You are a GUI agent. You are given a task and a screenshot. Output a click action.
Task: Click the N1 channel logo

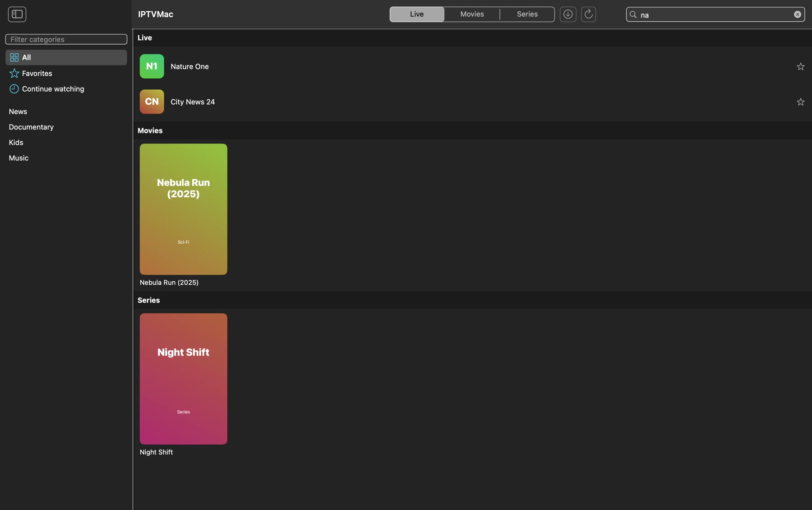pos(152,66)
